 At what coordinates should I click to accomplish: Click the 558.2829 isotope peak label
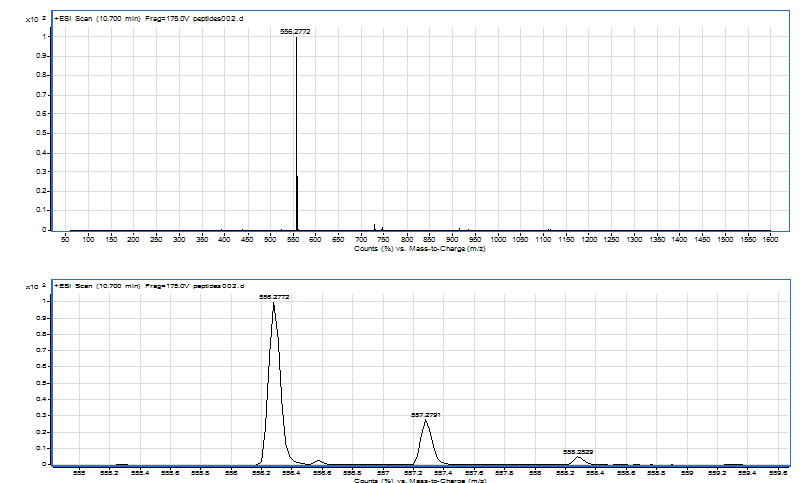point(578,452)
